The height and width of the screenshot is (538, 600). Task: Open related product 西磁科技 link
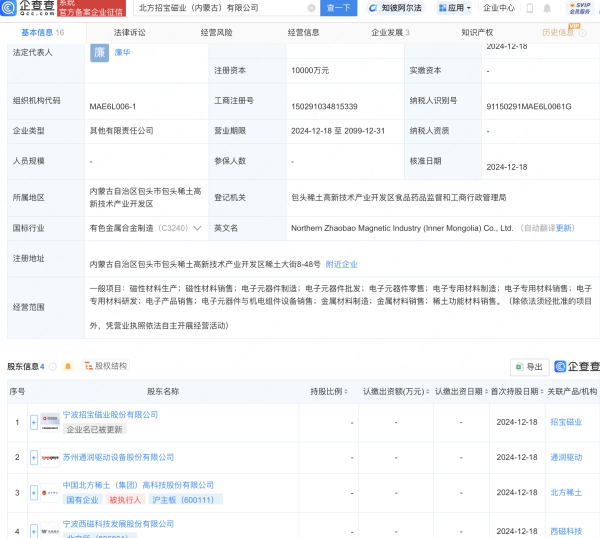566,531
